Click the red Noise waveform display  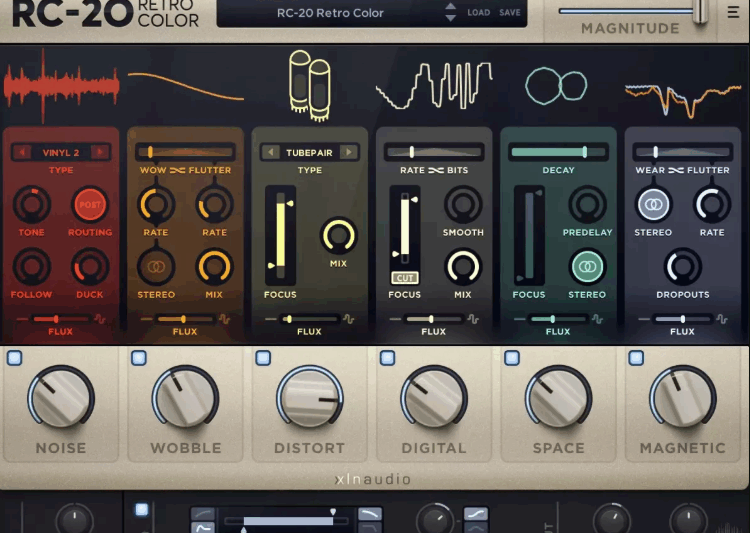pyautogui.click(x=61, y=86)
